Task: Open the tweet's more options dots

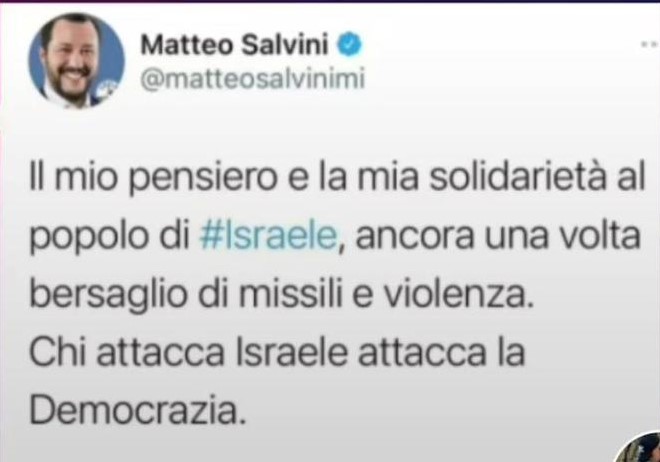Action: coord(650,44)
